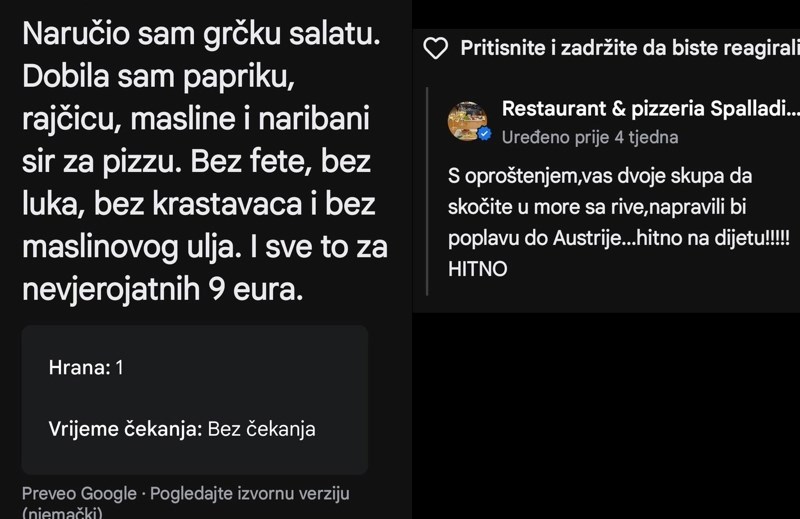Click the 'Hrana: 1' rating row
800x519 pixels.
(x=86, y=368)
